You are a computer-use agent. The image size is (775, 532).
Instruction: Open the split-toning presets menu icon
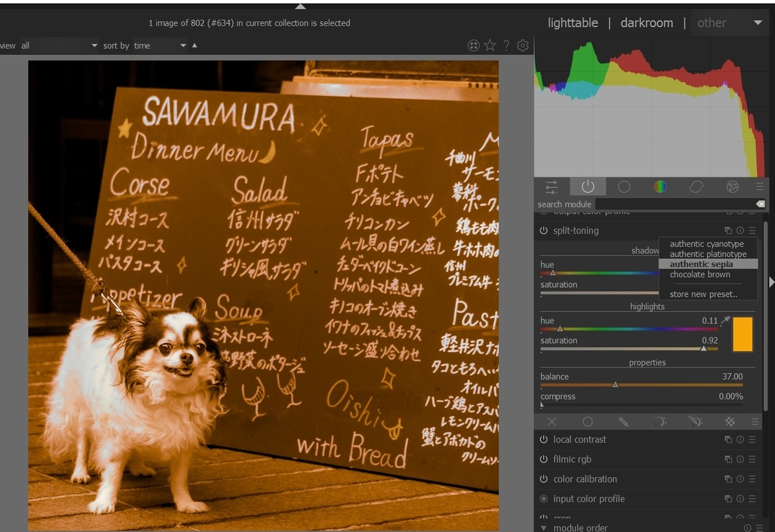coord(752,230)
